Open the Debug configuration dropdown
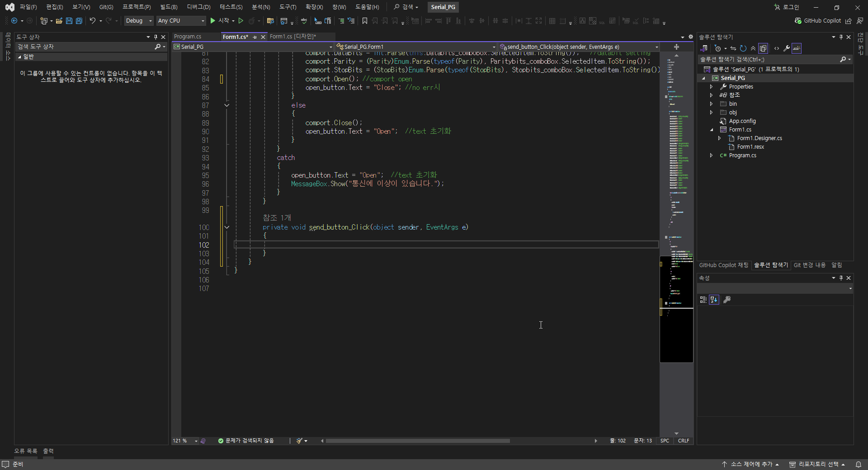The width and height of the screenshot is (868, 470). tap(139, 21)
